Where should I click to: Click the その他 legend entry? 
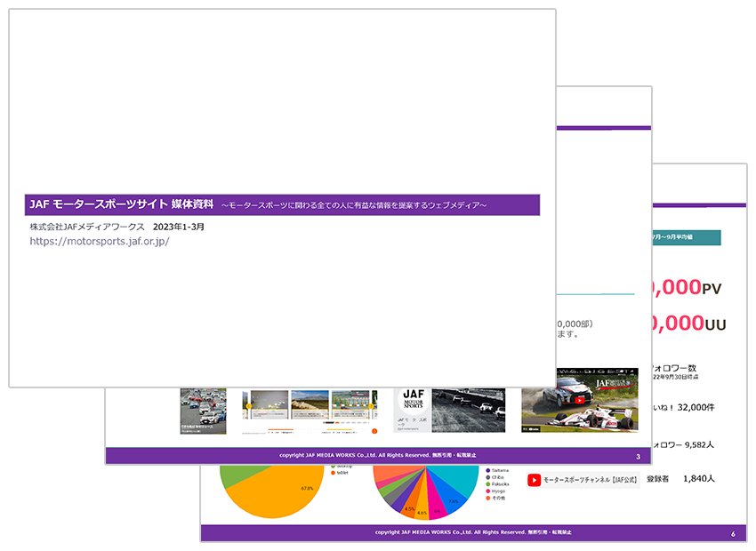pyautogui.click(x=495, y=498)
